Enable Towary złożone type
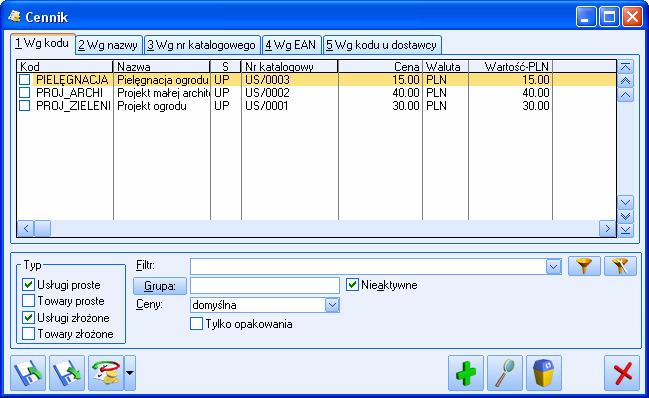This screenshot has height=398, width=649. (x=28, y=333)
